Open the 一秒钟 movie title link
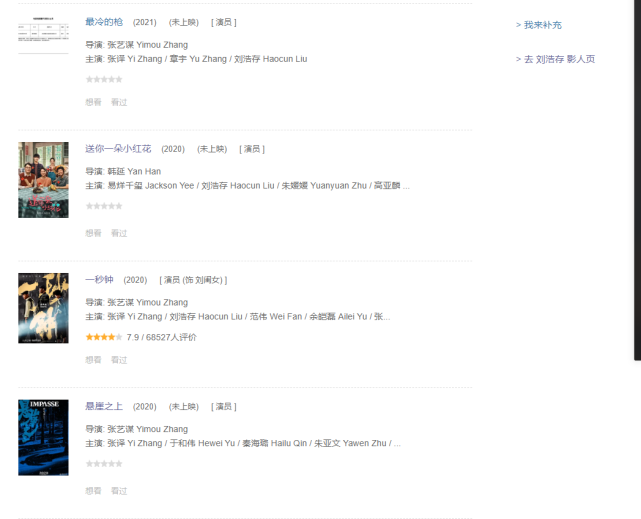 tap(99, 280)
